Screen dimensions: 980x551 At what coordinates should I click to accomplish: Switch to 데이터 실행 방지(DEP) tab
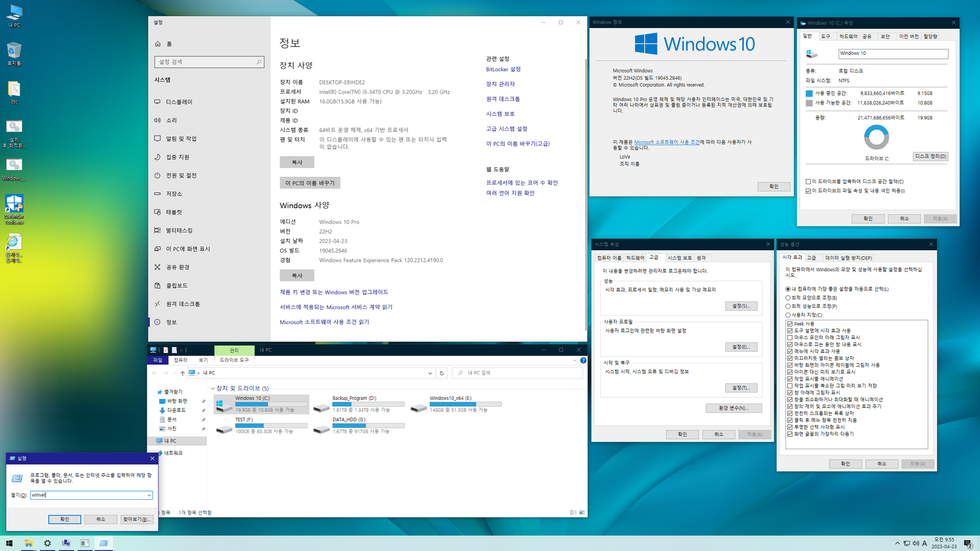pyautogui.click(x=848, y=258)
